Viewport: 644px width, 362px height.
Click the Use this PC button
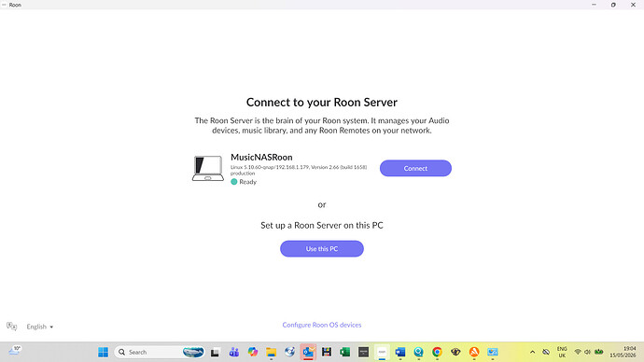[322, 249]
